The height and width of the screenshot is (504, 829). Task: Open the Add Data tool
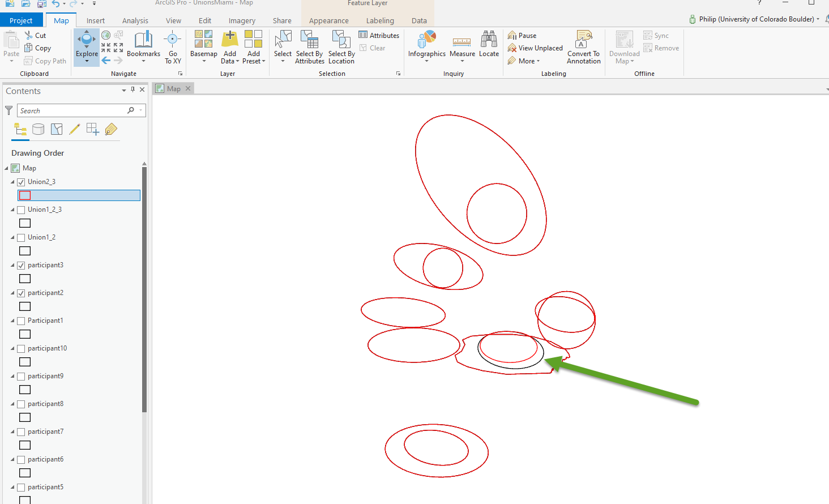pos(230,46)
